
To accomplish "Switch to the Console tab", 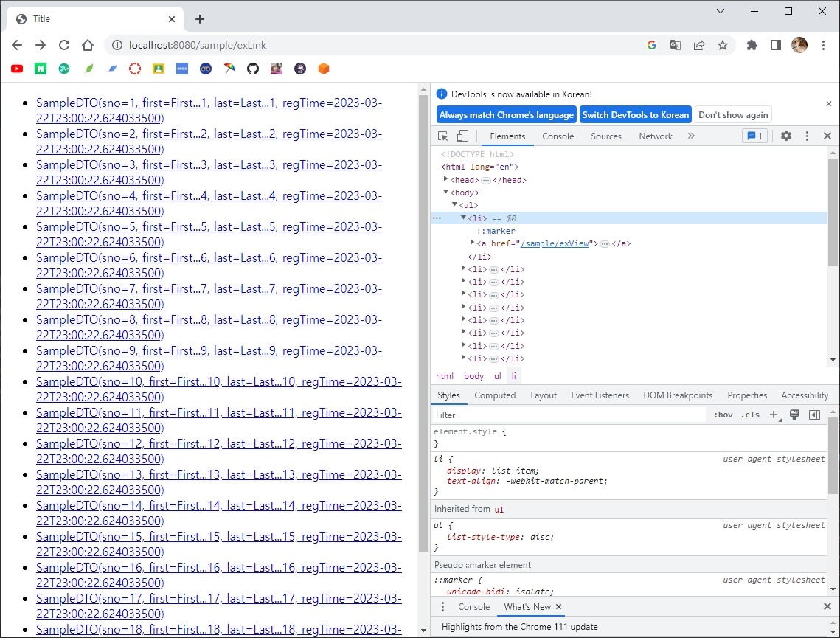I will (558, 136).
